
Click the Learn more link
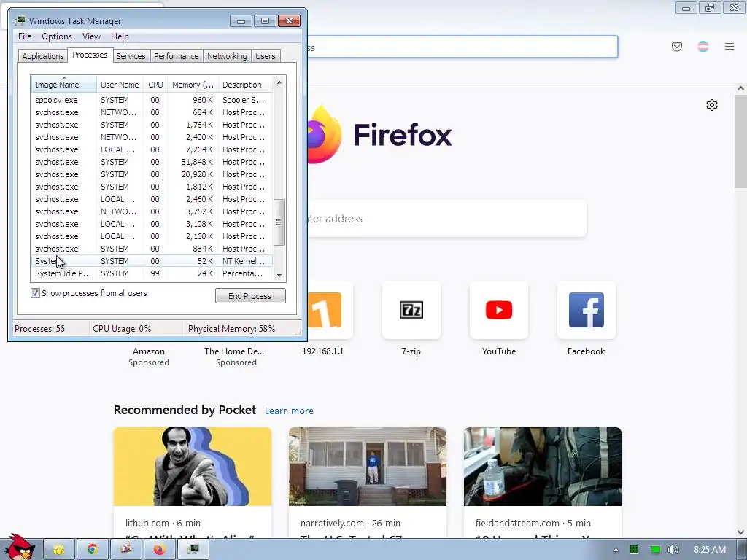289,411
